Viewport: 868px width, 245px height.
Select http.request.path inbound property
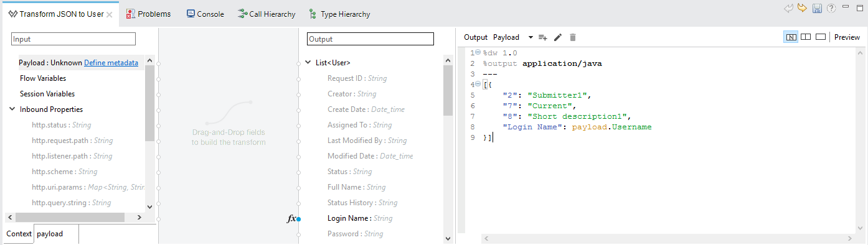click(72, 141)
